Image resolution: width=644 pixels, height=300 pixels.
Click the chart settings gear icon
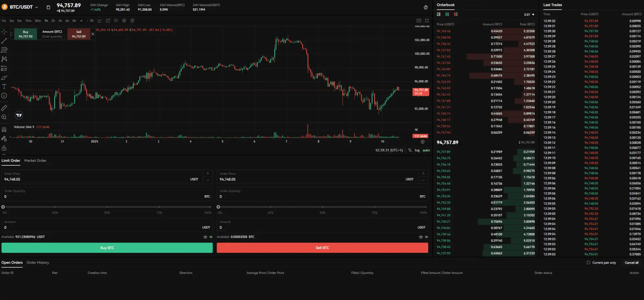pyautogui.click(x=124, y=20)
